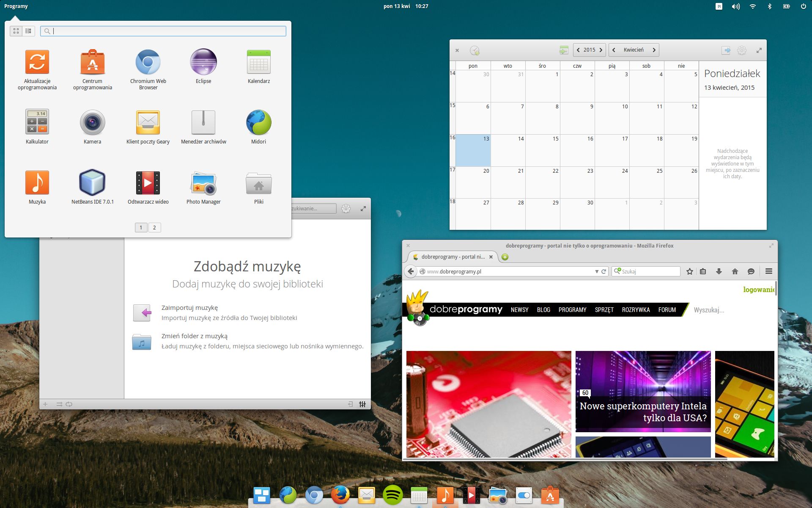This screenshot has height=508, width=812.
Task: Open Centrum oprogramowania in the launcher
Action: coord(92,70)
